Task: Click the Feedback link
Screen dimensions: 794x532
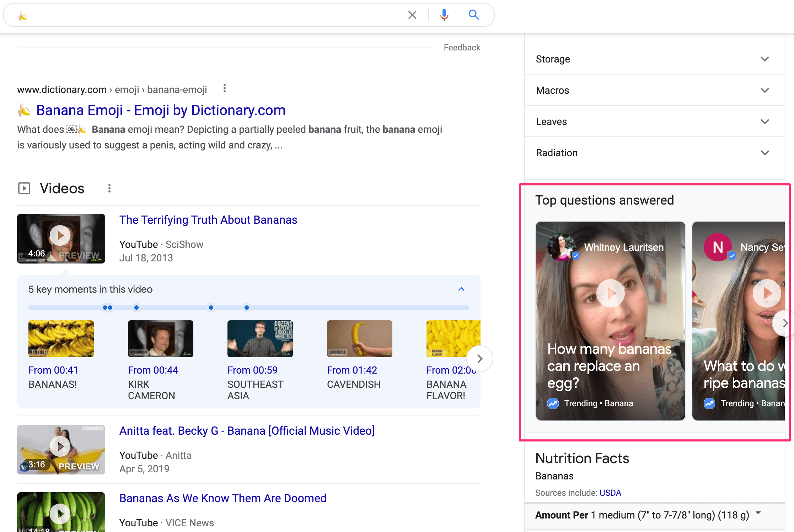Action: [x=462, y=48]
